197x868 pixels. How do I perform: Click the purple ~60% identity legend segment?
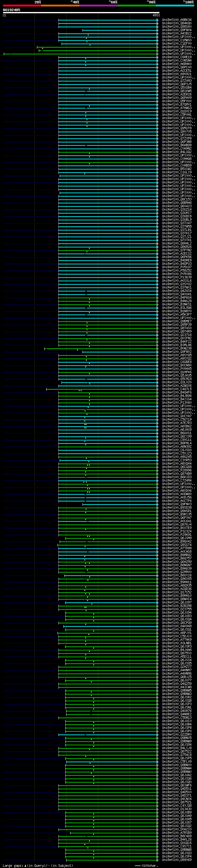pyautogui.click(x=99, y=6)
